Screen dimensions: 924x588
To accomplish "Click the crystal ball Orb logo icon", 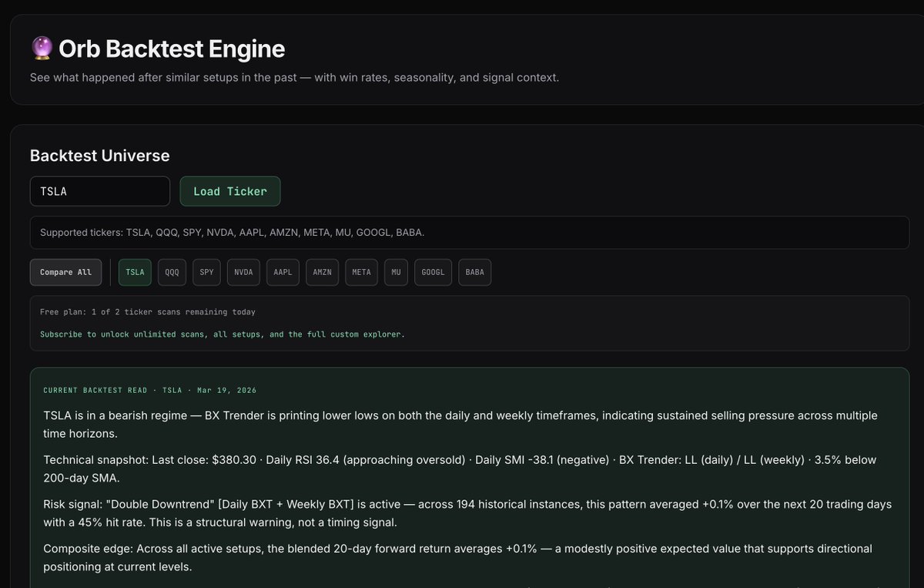I will click(x=41, y=49).
